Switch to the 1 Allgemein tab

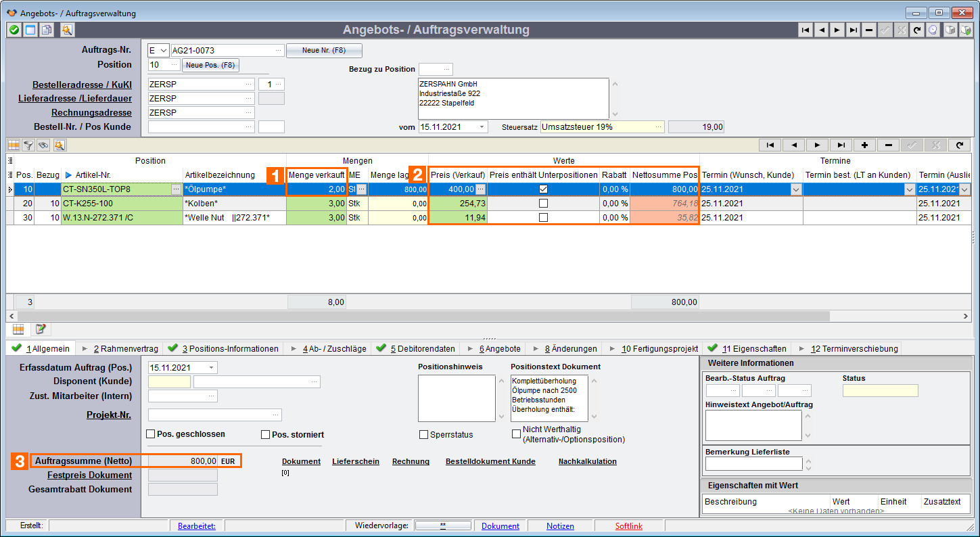[41, 348]
